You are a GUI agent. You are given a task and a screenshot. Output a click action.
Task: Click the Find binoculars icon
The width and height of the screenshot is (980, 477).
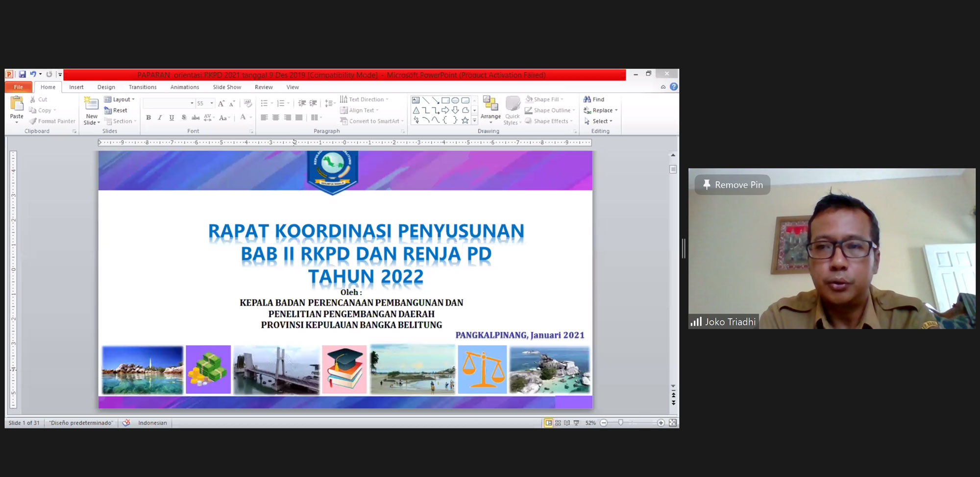[587, 99]
